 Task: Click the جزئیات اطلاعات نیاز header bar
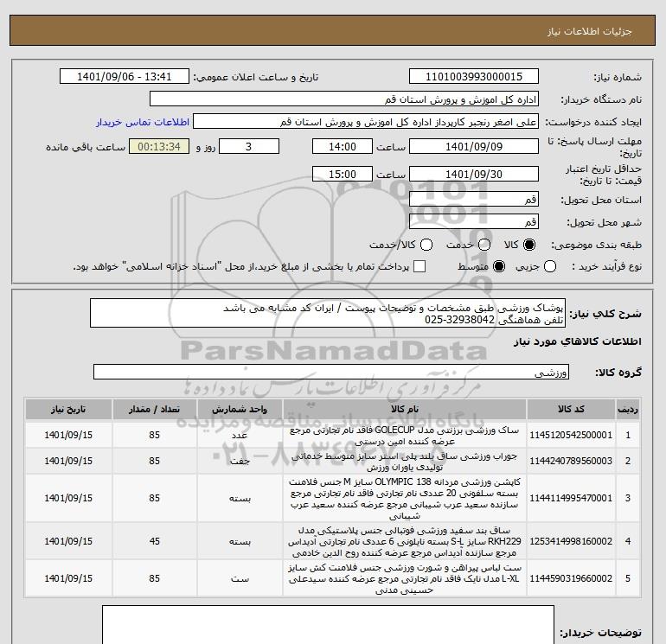(x=332, y=30)
